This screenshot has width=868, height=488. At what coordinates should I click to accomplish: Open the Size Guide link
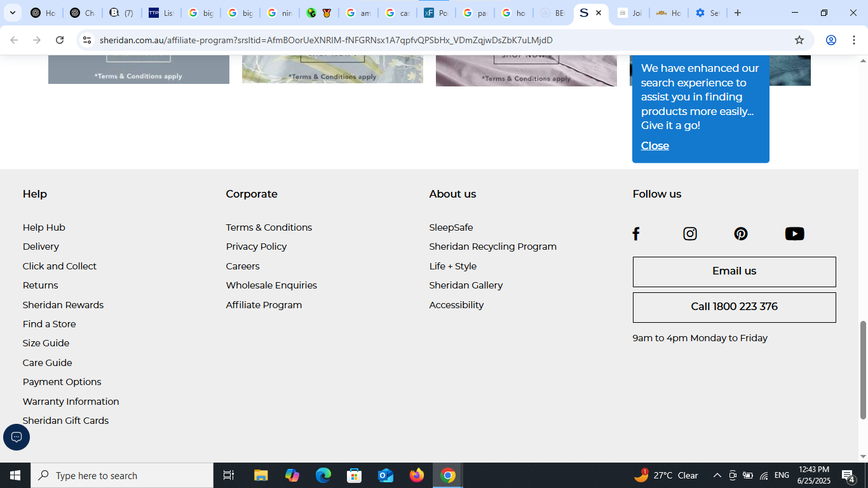(x=46, y=343)
